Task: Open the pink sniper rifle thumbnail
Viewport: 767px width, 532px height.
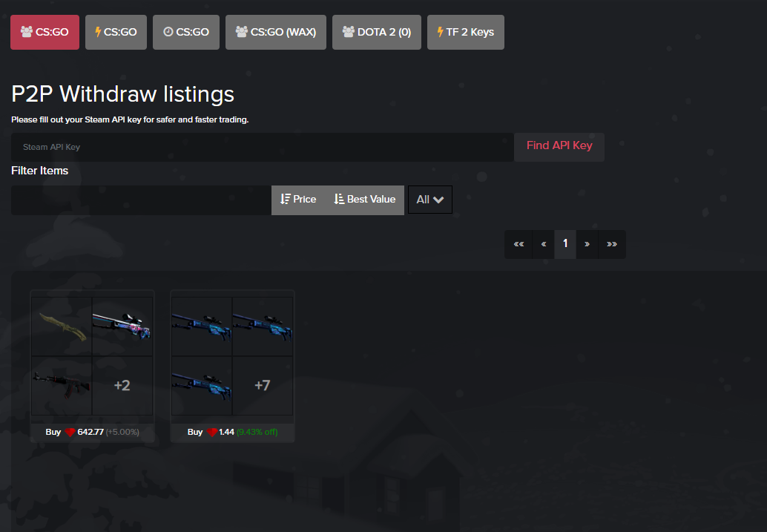Action: point(122,326)
